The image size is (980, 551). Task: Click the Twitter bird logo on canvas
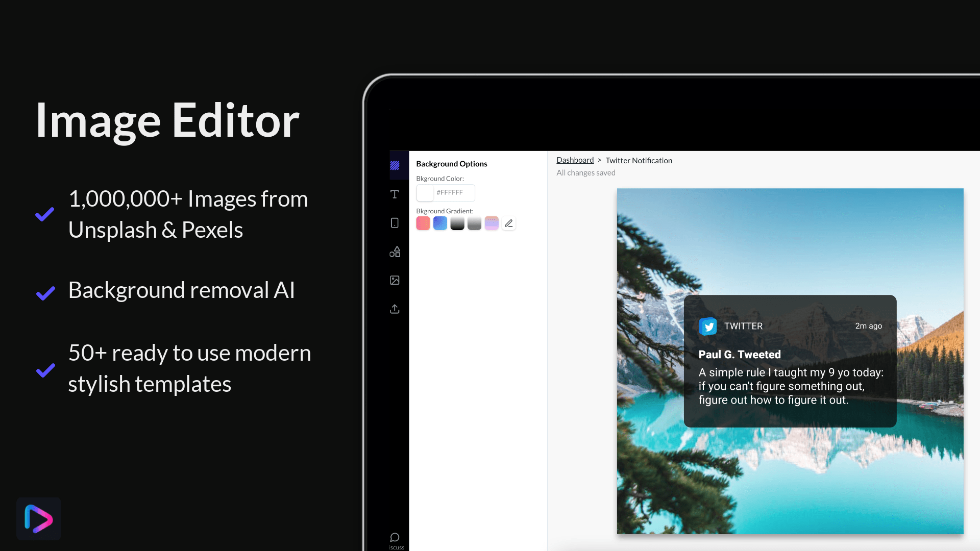(x=708, y=327)
